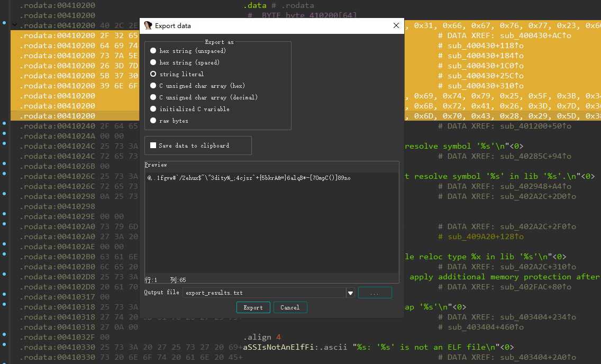
Task: Click xref sub_400430+AC
Action: point(535,35)
